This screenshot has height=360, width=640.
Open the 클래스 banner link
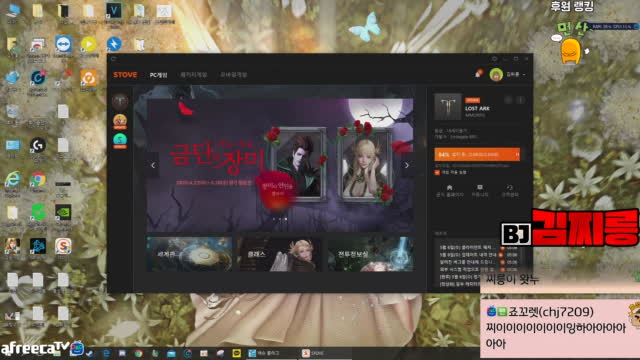pyautogui.click(x=280, y=254)
